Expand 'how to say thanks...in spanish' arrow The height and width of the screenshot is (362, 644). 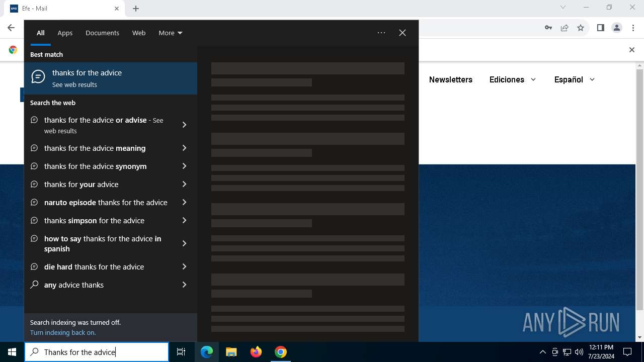[x=184, y=243]
